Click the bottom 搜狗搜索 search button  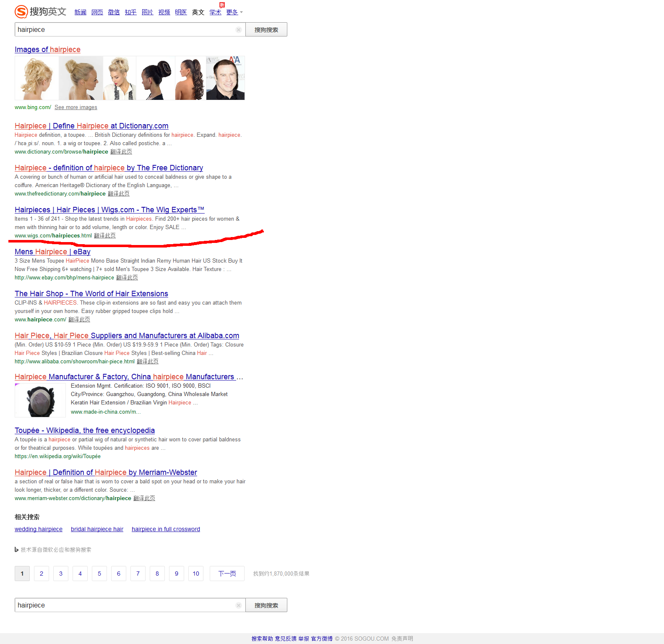[266, 605]
